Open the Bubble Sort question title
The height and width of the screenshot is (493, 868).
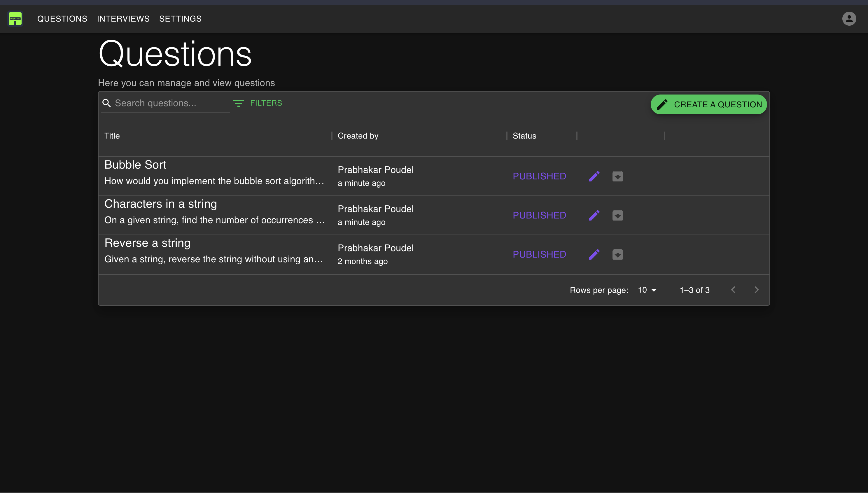point(135,165)
